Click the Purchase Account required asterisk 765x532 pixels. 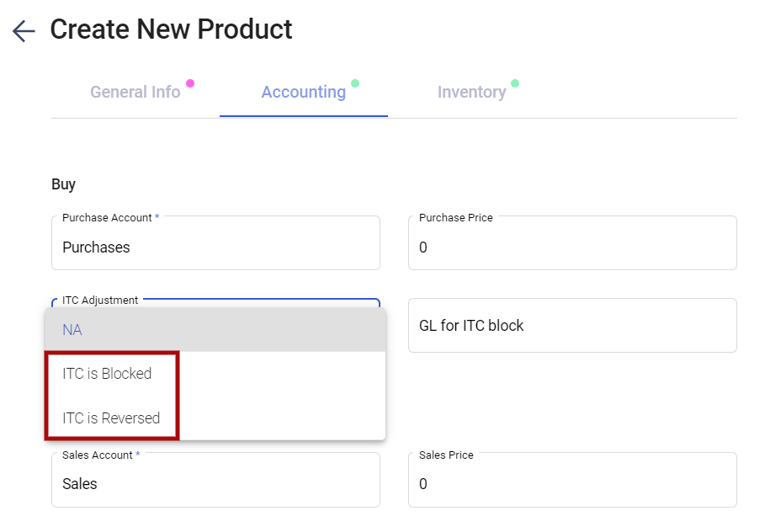pyautogui.click(x=157, y=216)
